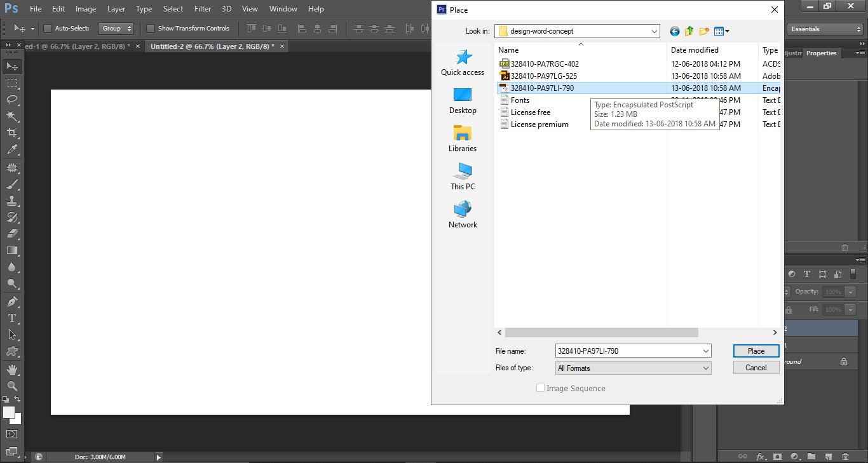Check Show Transform Controls

[151, 28]
